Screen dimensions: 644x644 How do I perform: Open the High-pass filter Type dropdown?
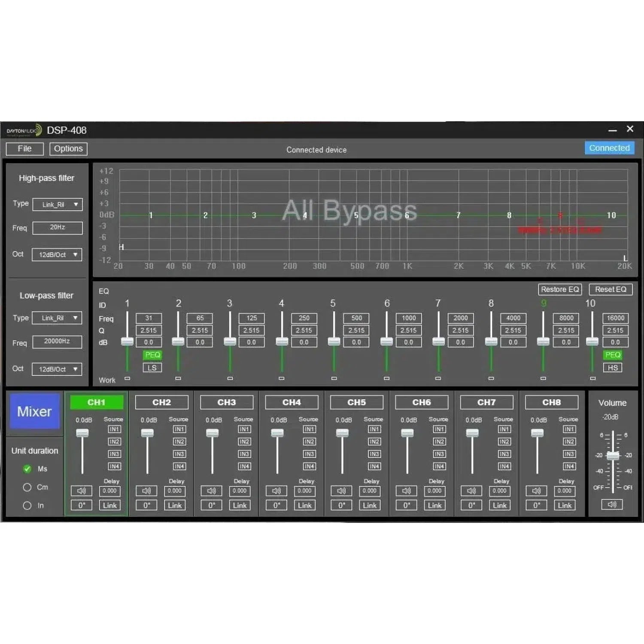(58, 205)
